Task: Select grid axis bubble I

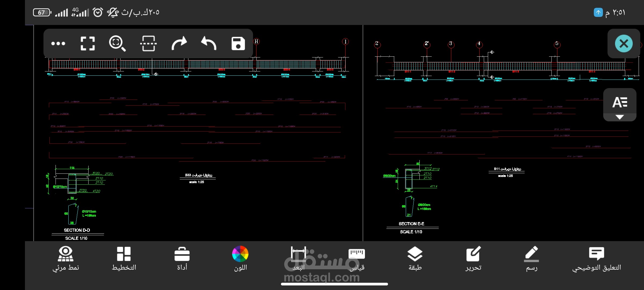Action: click(x=345, y=42)
